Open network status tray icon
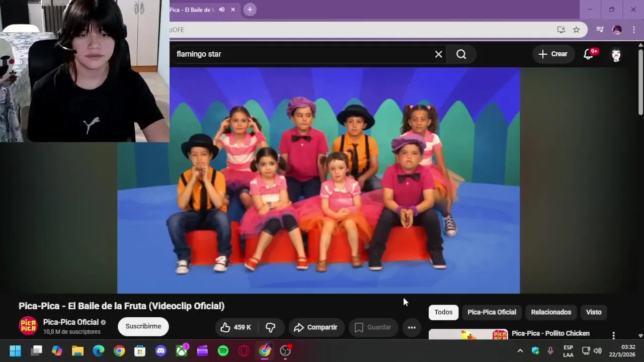This screenshot has height=362, width=644. [x=586, y=351]
